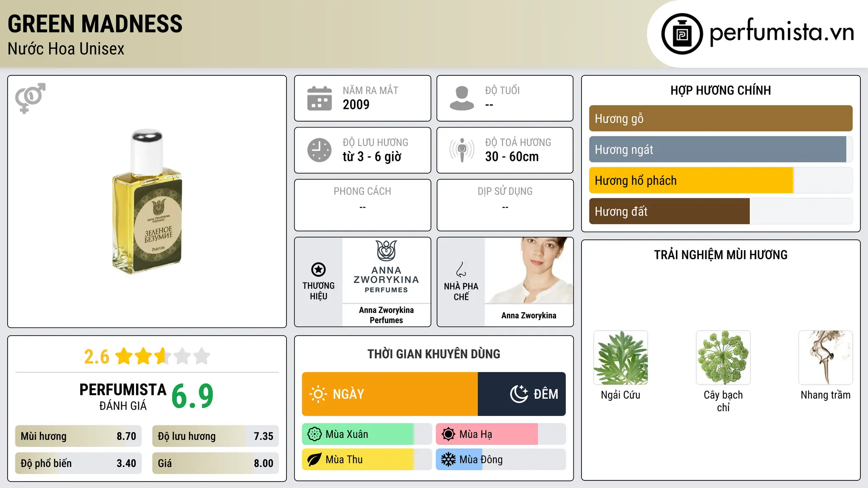Select the Hương gỗ accord bar

(x=721, y=119)
